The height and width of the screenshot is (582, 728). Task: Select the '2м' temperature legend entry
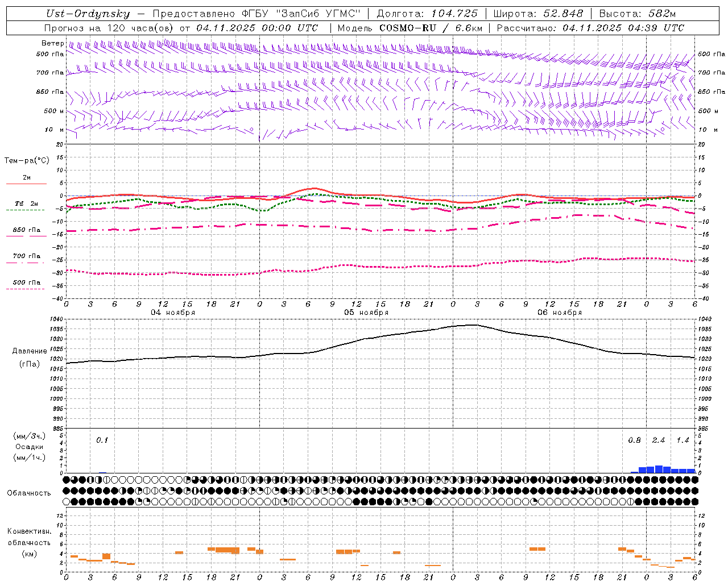coord(27,178)
